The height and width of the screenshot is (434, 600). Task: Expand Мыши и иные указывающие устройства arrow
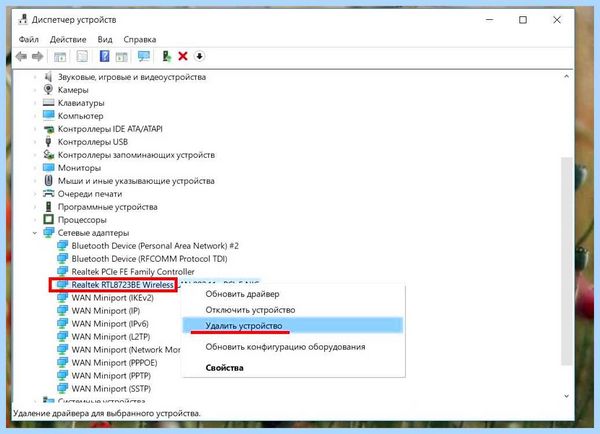(35, 181)
